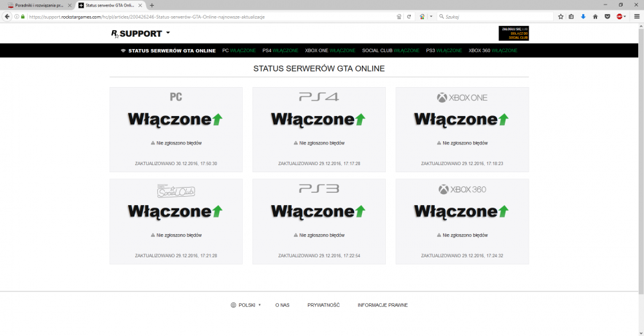Screen dimensions: 644x336
Task: Click the wifi signal icon in black bar
Action: [x=123, y=50]
